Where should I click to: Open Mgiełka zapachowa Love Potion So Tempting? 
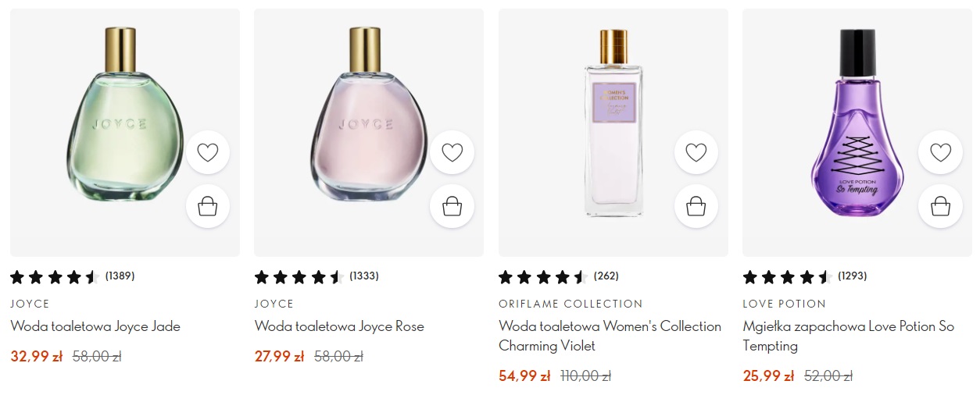click(848, 336)
